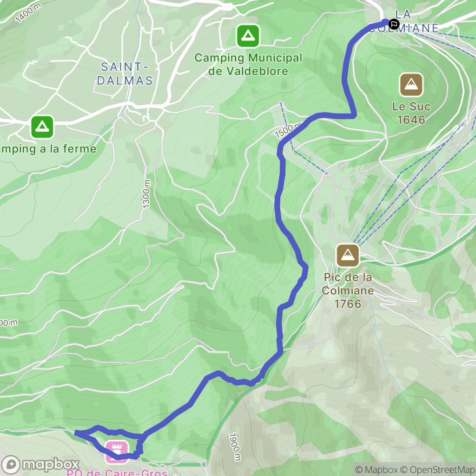Click the Le Suc mountain peak icon
This screenshot has height=476, width=476.
tap(411, 85)
